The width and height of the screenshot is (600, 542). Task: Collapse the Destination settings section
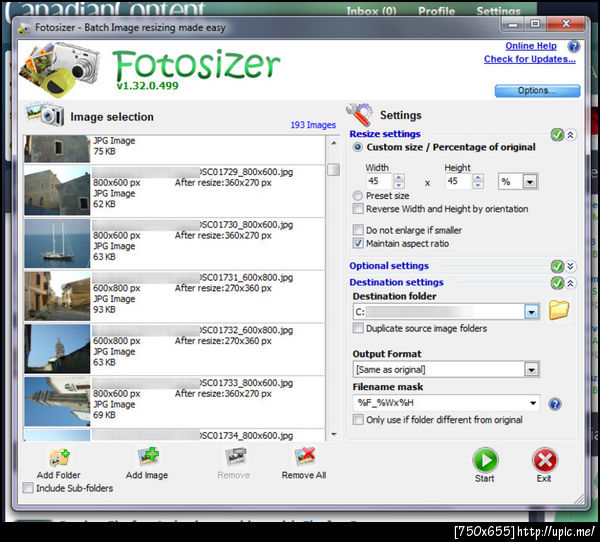click(570, 283)
